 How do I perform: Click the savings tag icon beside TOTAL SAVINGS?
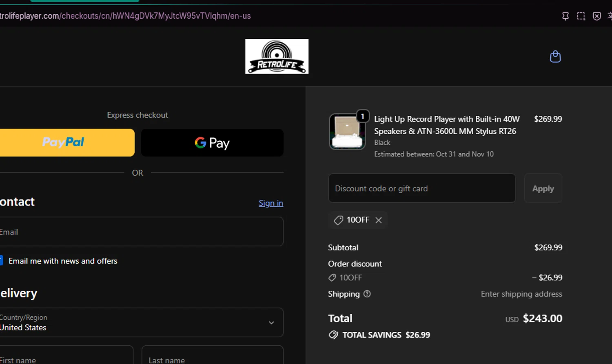[x=333, y=335]
